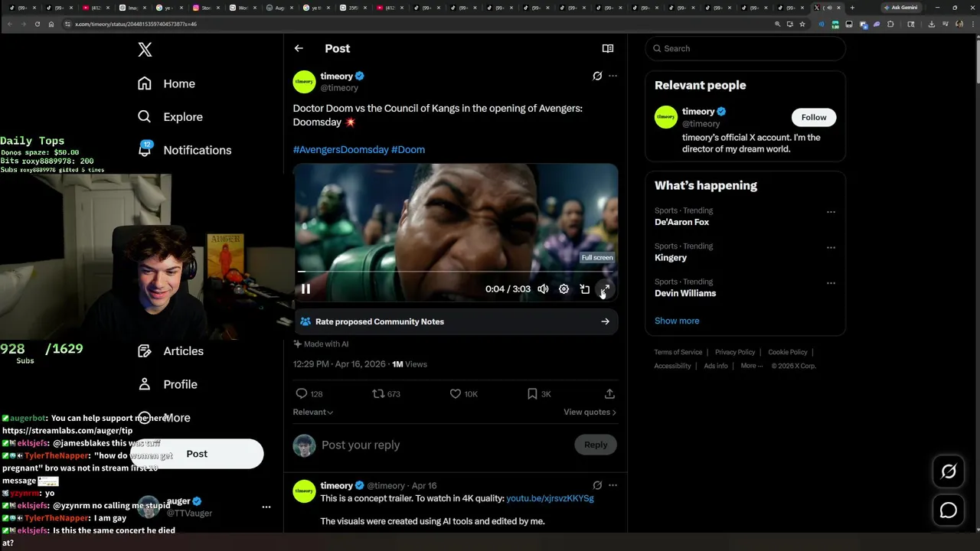
Task: Mute the video volume icon
Action: [543, 289]
